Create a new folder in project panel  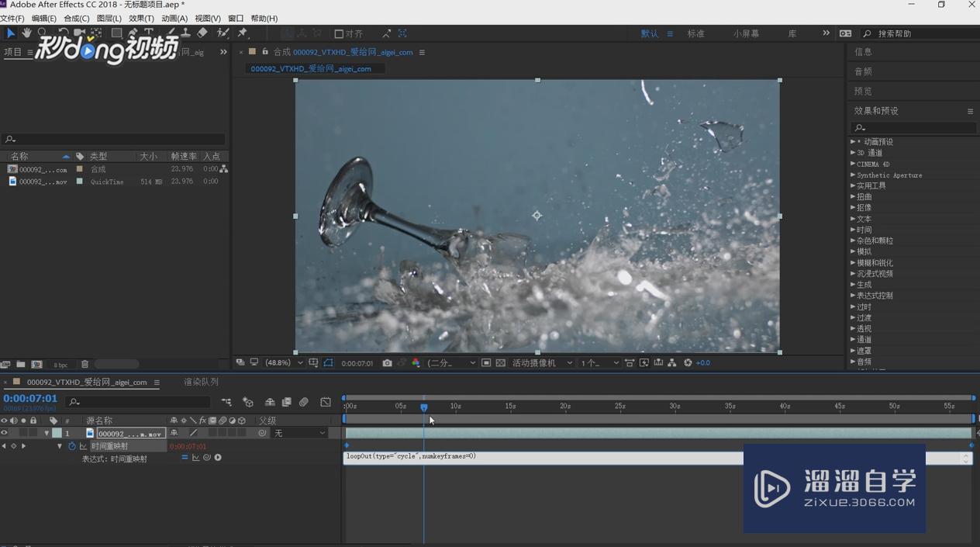point(21,365)
